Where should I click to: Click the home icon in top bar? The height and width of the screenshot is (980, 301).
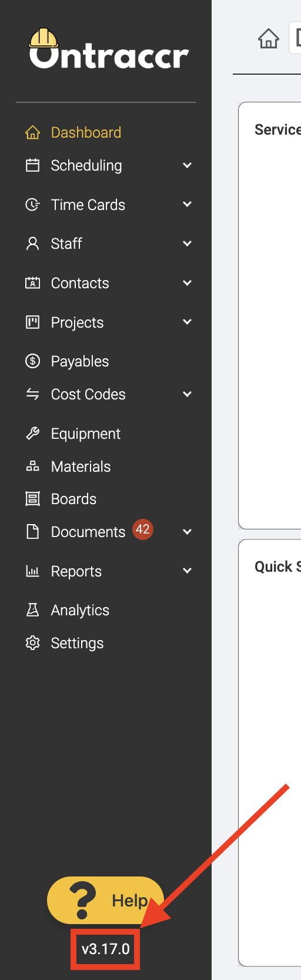point(269,39)
